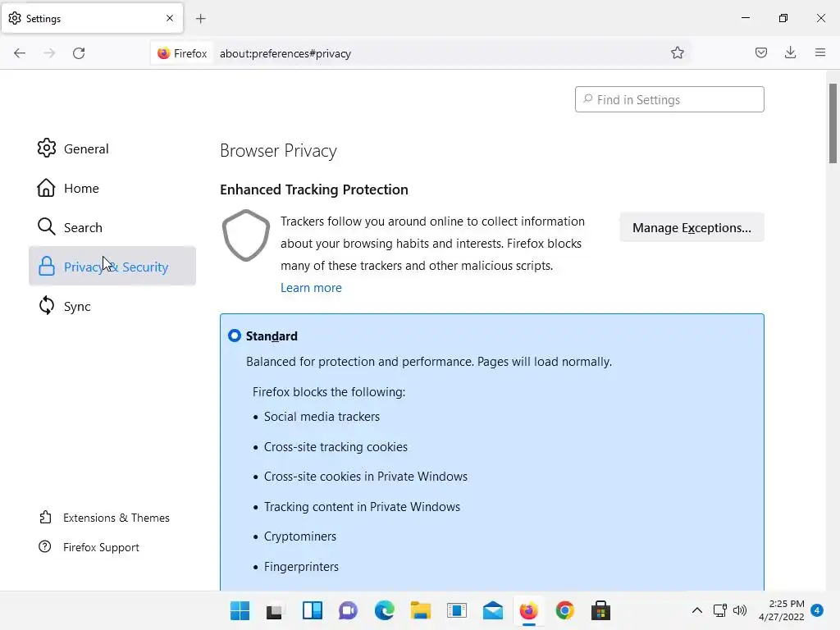Open Extensions & Themes

point(104,518)
